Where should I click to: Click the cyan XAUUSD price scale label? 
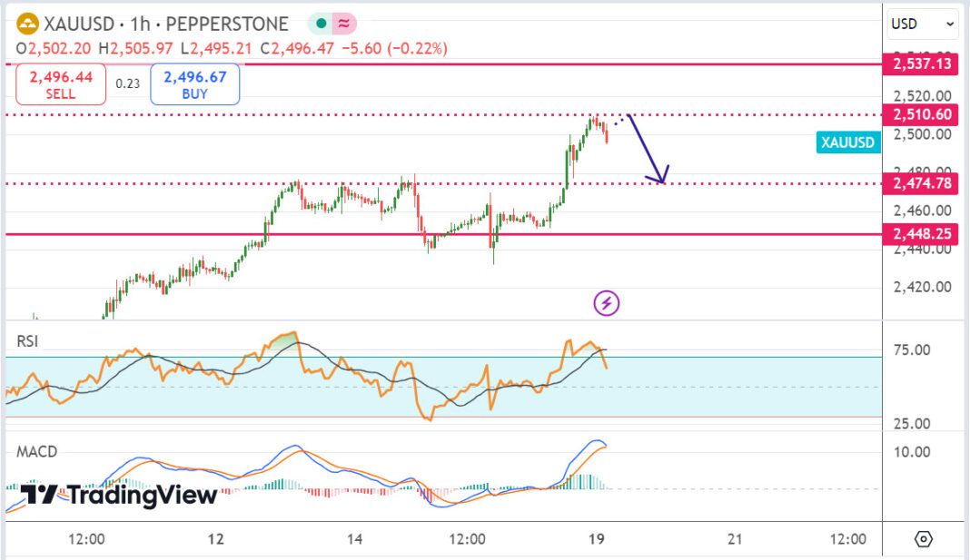[847, 142]
